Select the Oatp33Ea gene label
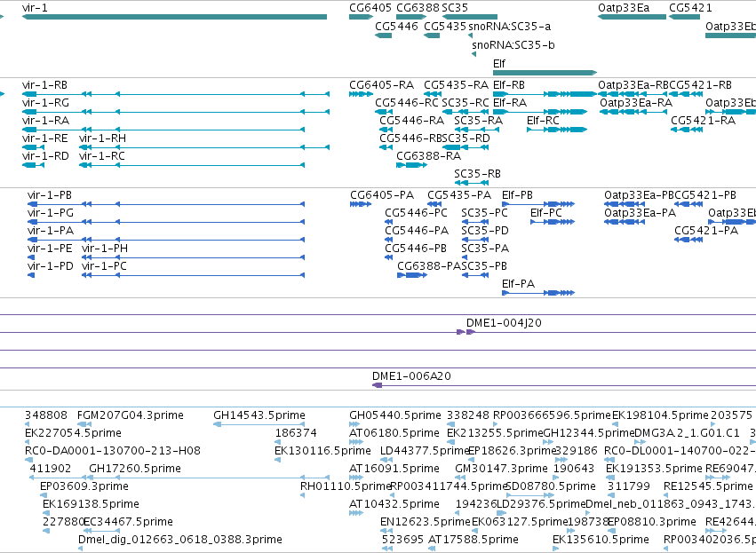Image resolution: width=756 pixels, height=553 pixels. (x=624, y=8)
